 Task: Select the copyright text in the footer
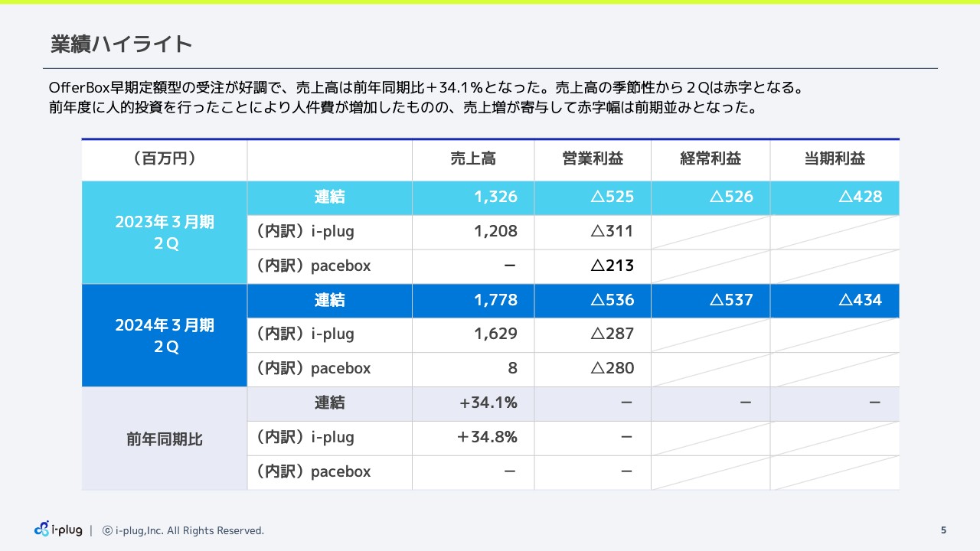tap(184, 530)
